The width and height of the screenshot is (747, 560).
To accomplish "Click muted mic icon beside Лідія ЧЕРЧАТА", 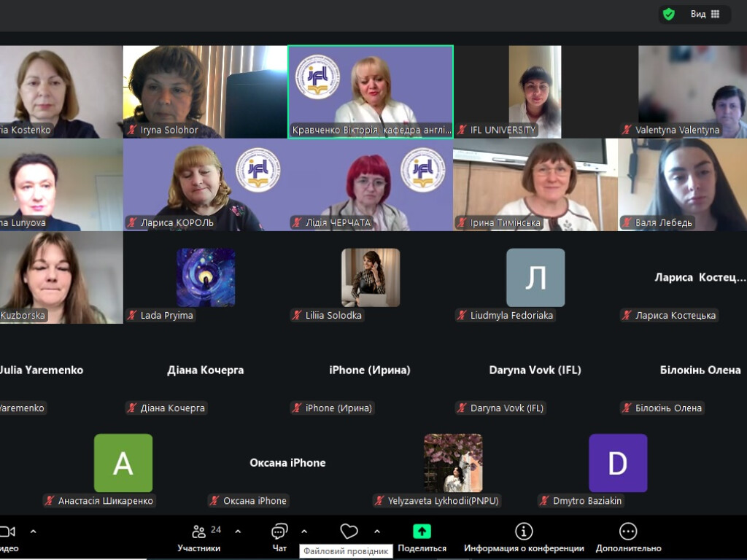I will coord(297,222).
